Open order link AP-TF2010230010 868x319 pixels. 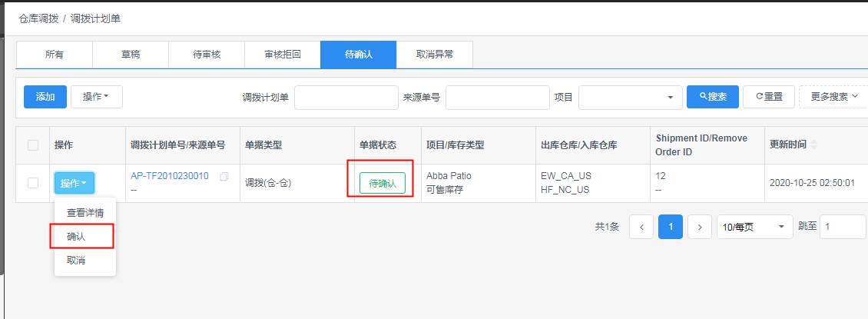tap(170, 176)
